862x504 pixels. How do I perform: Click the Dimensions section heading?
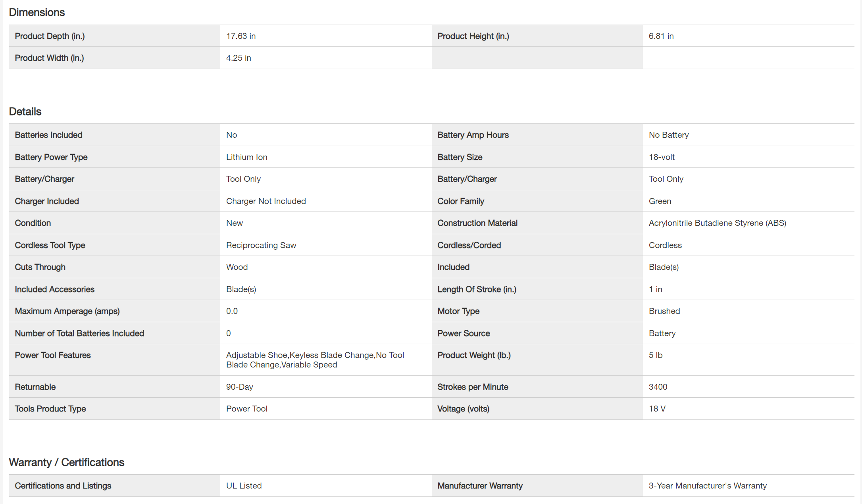37,12
